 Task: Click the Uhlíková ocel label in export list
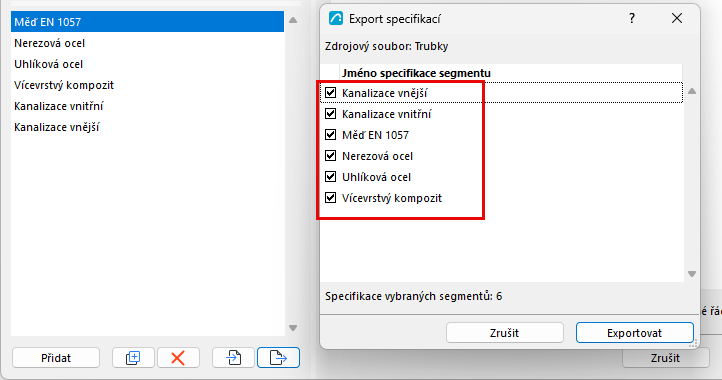tap(376, 177)
